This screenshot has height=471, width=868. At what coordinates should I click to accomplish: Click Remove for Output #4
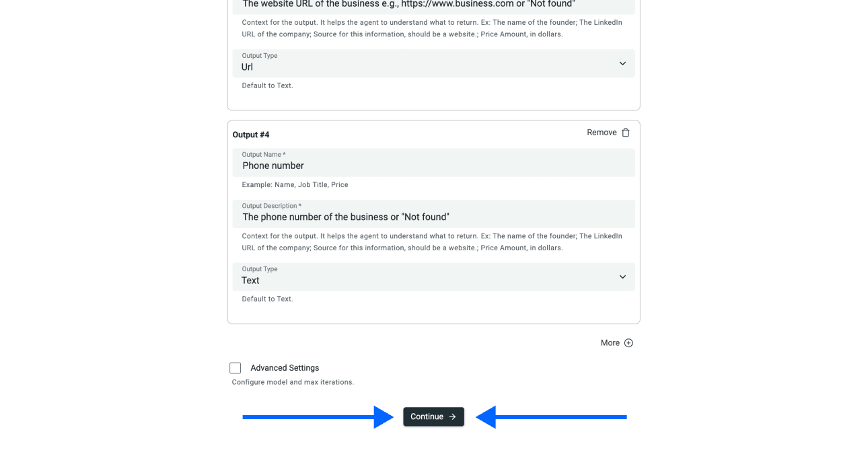click(x=601, y=132)
